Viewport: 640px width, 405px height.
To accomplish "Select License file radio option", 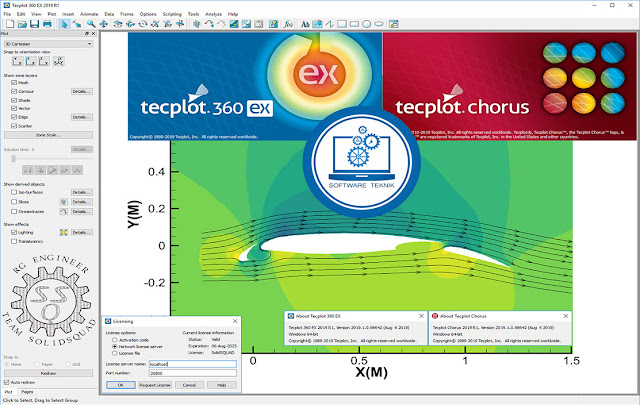I will point(115,353).
